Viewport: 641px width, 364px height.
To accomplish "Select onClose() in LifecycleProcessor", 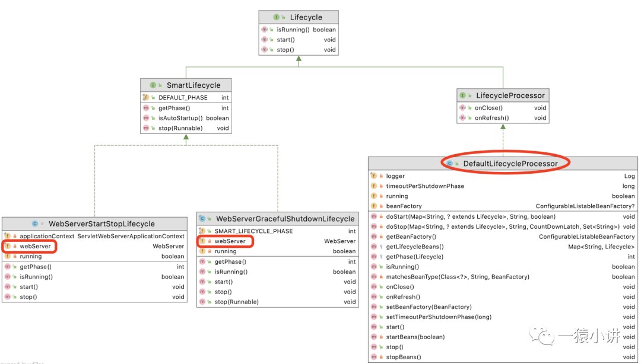I will (x=503, y=108).
